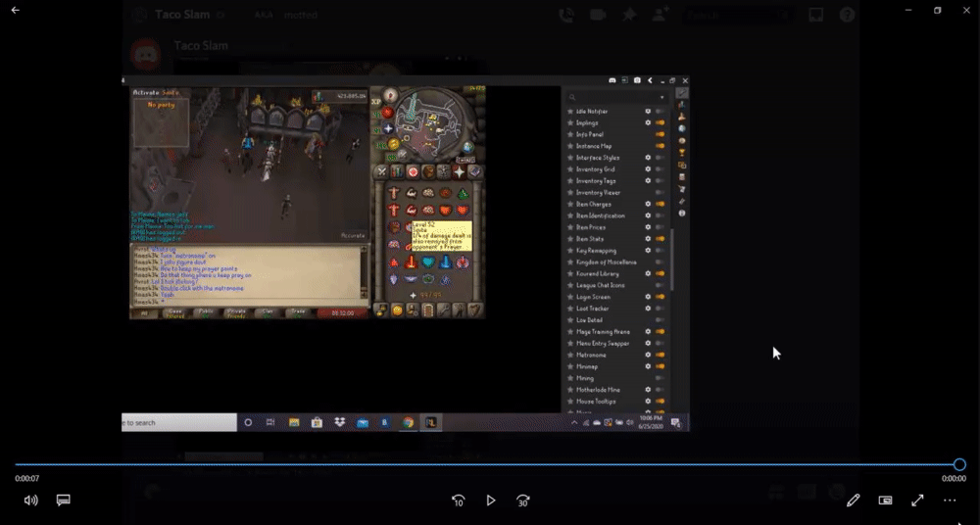
Task: Favorite the Login Screen plugin star
Action: (570, 297)
